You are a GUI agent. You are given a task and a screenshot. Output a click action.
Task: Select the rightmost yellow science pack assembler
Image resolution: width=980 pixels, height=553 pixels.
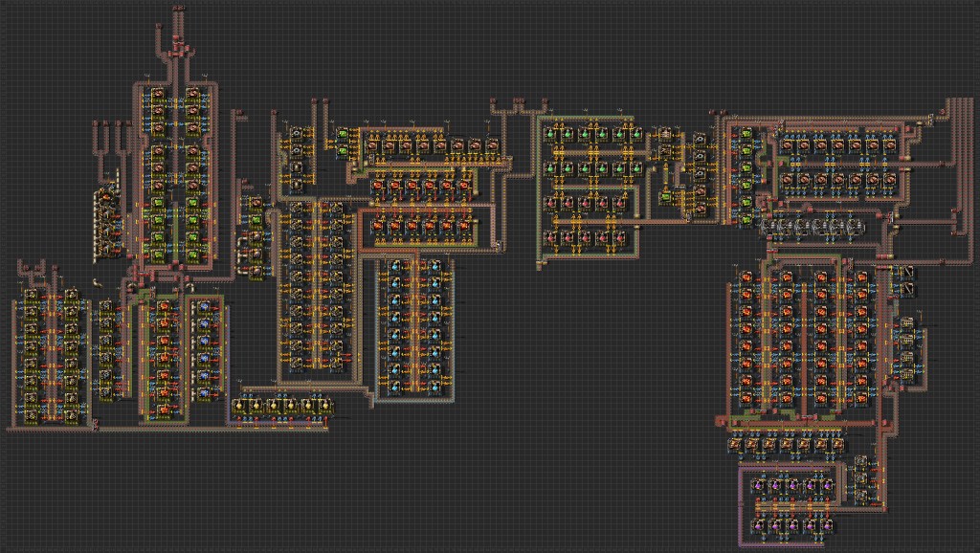325,407
